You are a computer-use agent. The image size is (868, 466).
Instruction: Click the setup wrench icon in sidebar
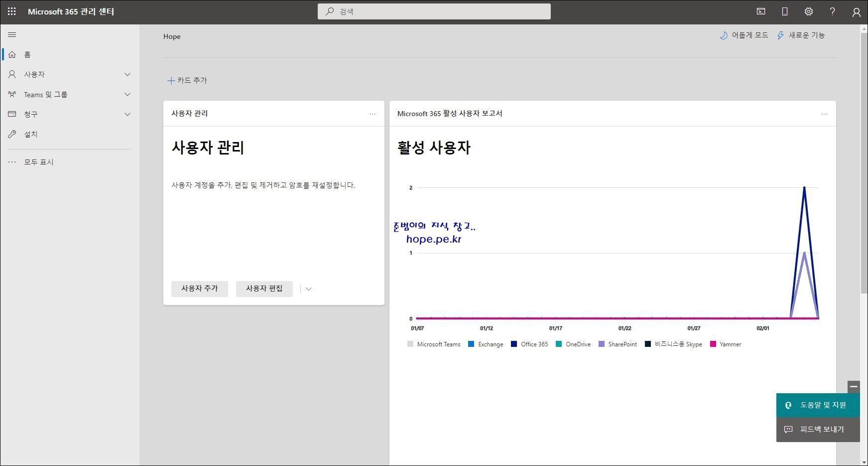(x=12, y=134)
